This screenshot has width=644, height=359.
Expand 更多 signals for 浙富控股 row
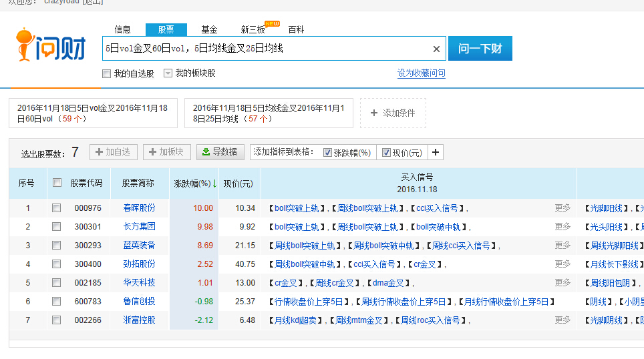[562, 320]
